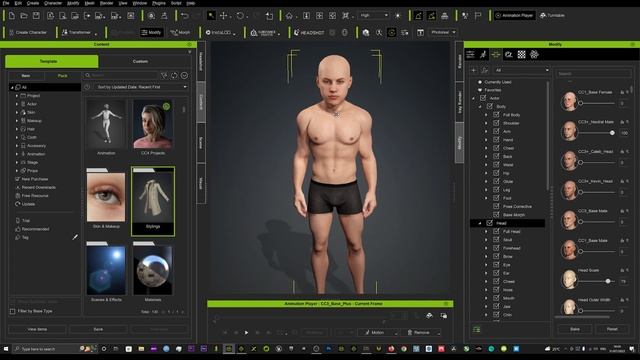
Task: Activate the Move tool
Action: [x=224, y=16]
